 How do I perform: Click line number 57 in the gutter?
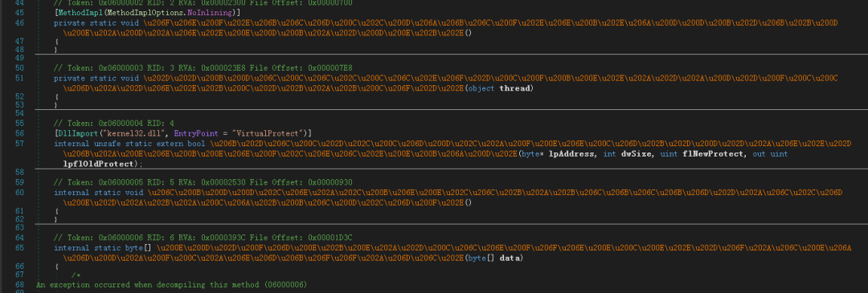tap(19, 144)
